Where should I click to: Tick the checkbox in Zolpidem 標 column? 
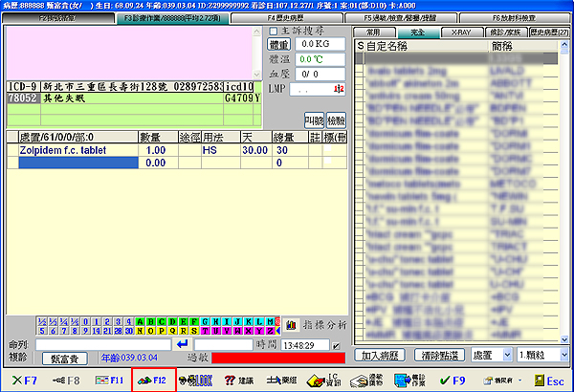325,150
